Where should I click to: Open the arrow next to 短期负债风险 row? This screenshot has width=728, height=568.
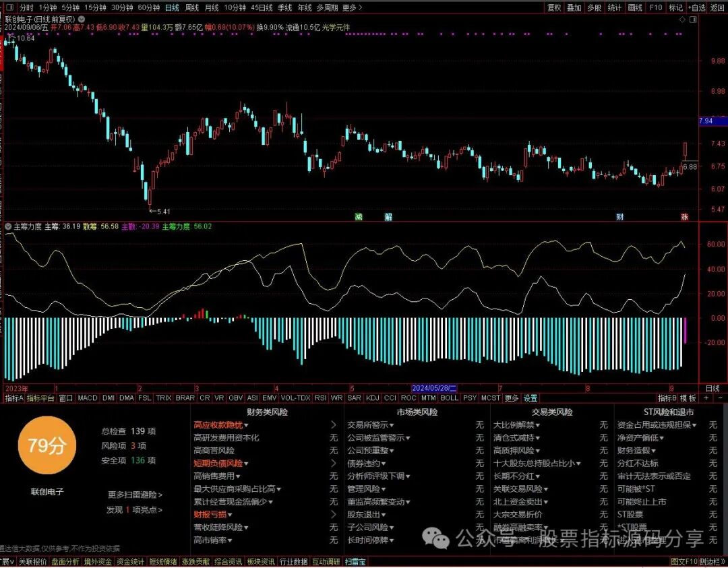(334, 463)
